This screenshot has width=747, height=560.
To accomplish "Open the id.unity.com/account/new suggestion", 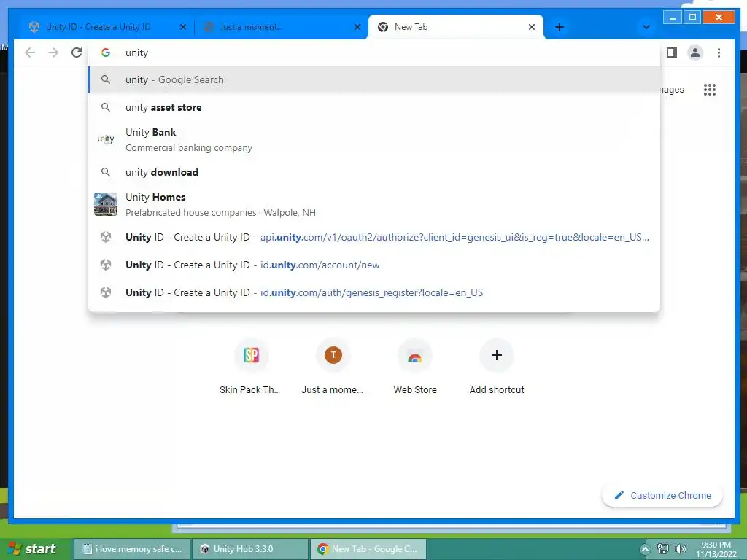I will (x=374, y=265).
